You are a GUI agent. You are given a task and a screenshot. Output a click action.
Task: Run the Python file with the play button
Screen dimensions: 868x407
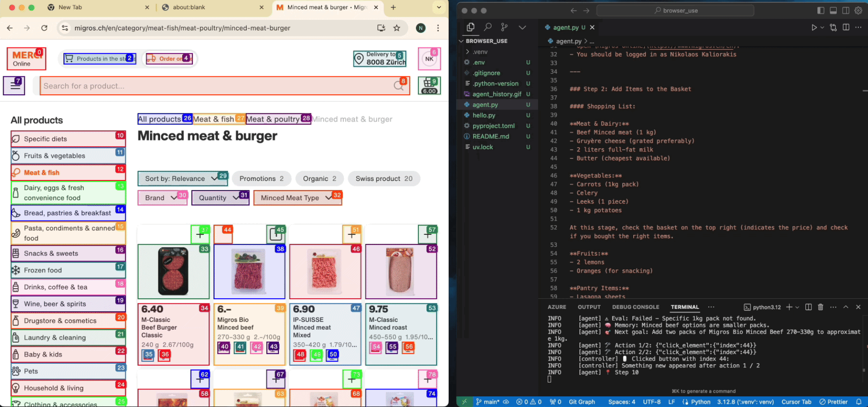tap(814, 27)
